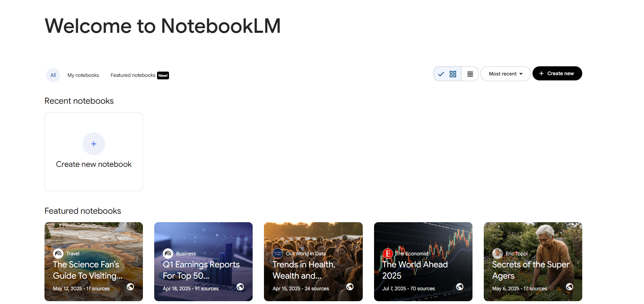The image size is (644, 304).
Task: Click globe icon on Q1 Earnings Reports card
Action: click(240, 287)
